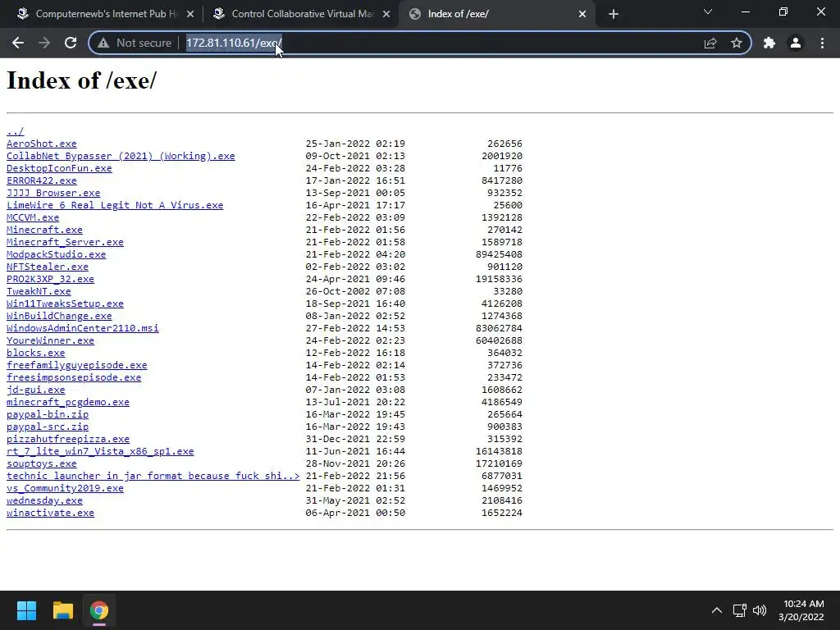The height and width of the screenshot is (630, 840).
Task: Select the Index of /exe/ tab
Action: [x=497, y=14]
